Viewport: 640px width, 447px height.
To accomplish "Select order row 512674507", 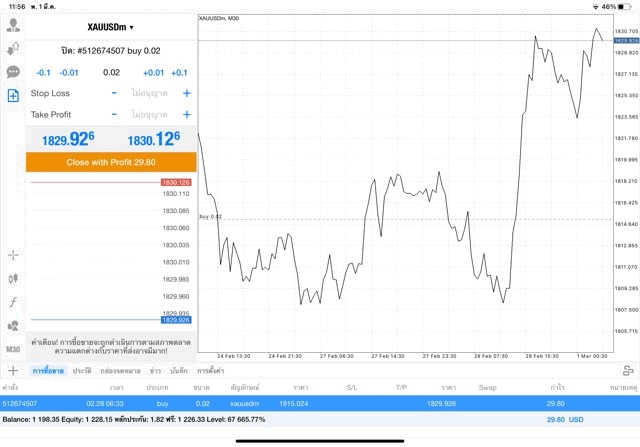I will (320, 403).
